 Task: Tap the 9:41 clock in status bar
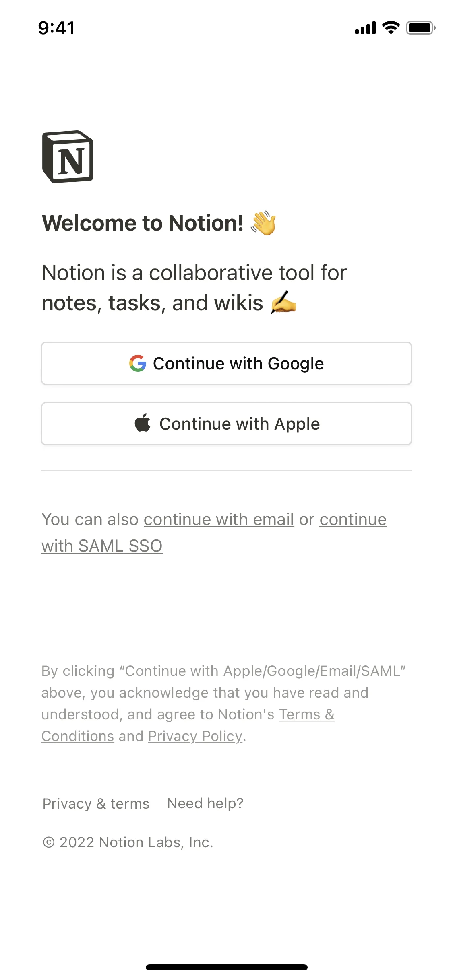(x=56, y=28)
